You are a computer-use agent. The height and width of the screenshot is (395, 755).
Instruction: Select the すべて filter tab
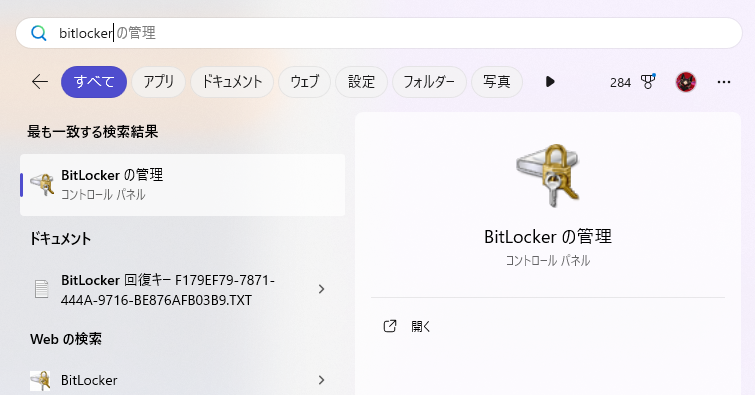pos(94,82)
